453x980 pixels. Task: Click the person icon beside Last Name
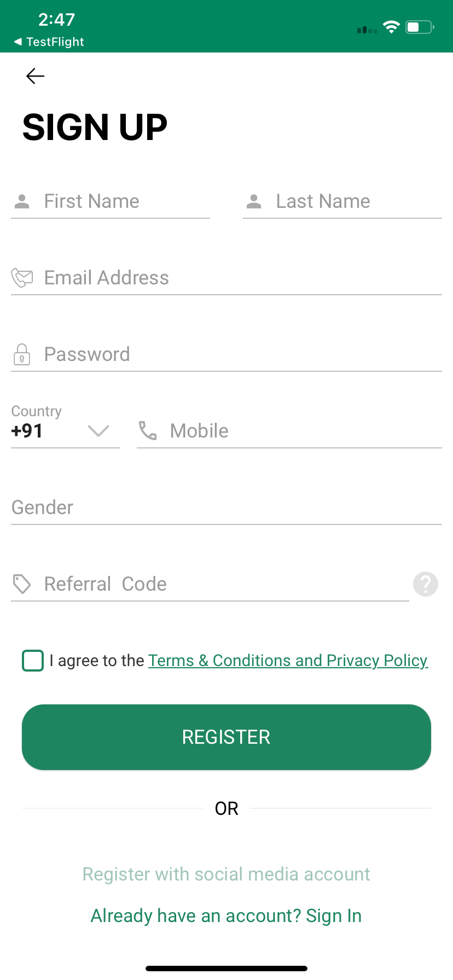coord(254,201)
